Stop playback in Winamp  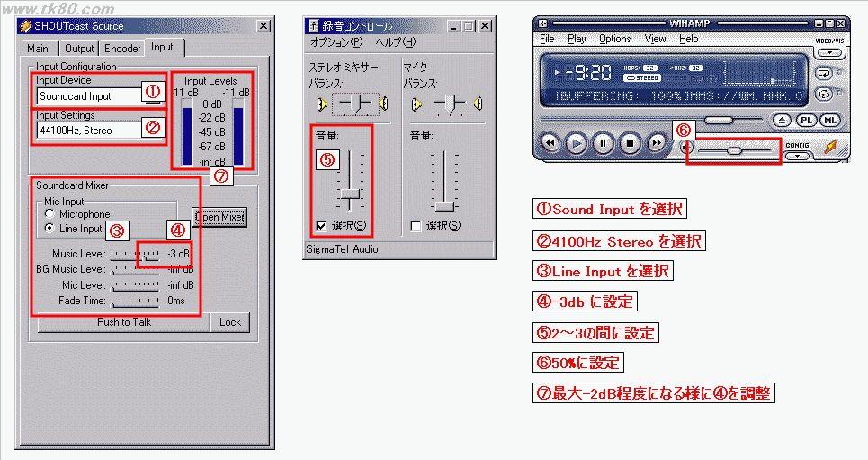(631, 143)
